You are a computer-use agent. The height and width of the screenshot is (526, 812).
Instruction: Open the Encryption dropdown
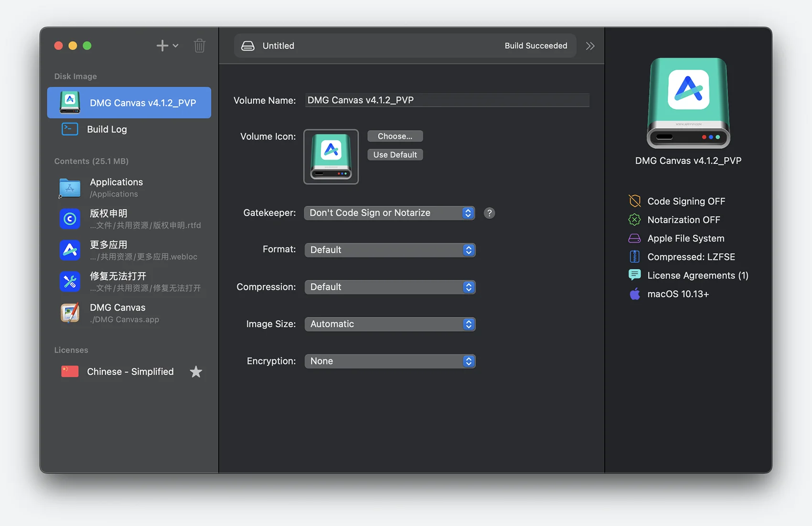pos(390,361)
